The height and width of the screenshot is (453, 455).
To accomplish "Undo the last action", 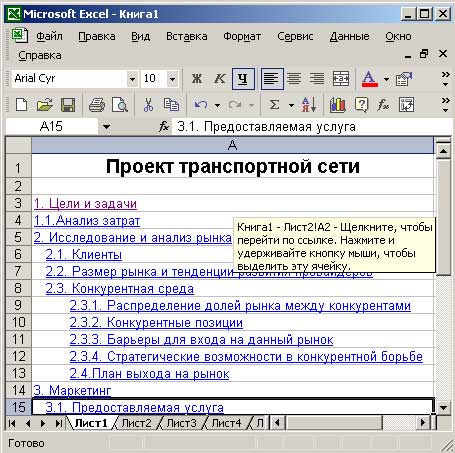I will coord(201,105).
